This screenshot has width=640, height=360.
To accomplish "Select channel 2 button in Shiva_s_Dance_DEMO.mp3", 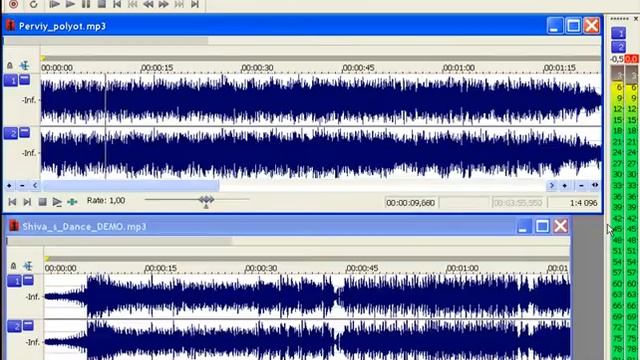I will 14,327.
